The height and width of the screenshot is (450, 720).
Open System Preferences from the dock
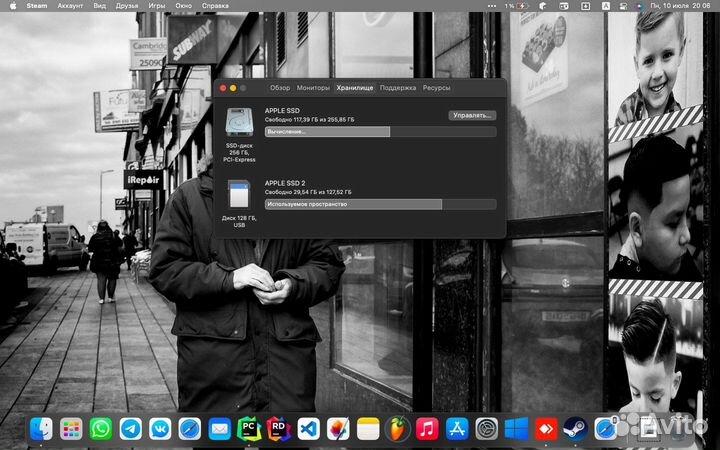(x=487, y=429)
